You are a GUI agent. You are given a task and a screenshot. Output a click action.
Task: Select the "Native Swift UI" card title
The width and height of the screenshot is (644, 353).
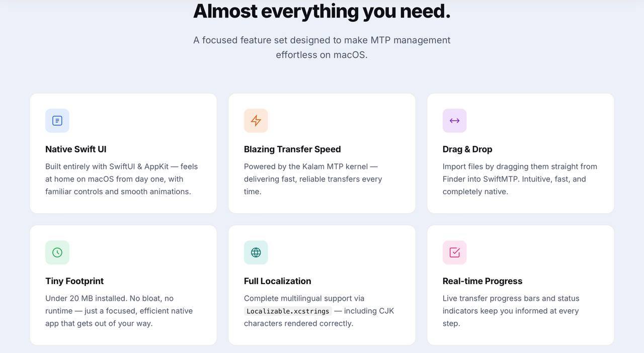pos(76,149)
